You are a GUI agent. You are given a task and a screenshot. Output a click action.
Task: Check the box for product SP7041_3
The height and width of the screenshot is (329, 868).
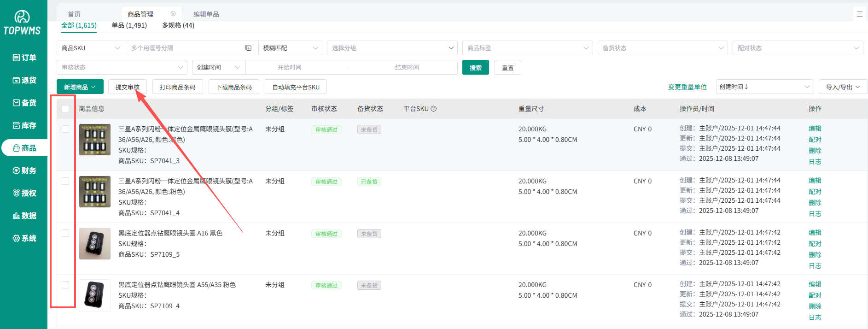(65, 129)
